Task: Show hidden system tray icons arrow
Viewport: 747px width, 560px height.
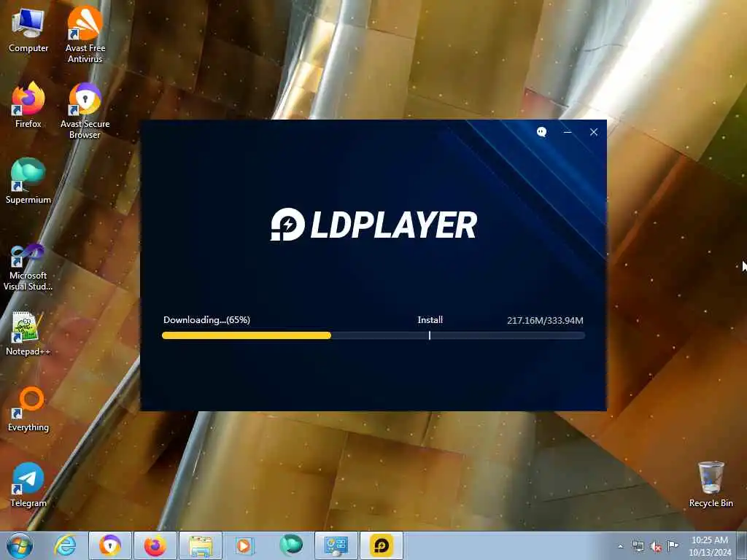Action: coord(620,546)
